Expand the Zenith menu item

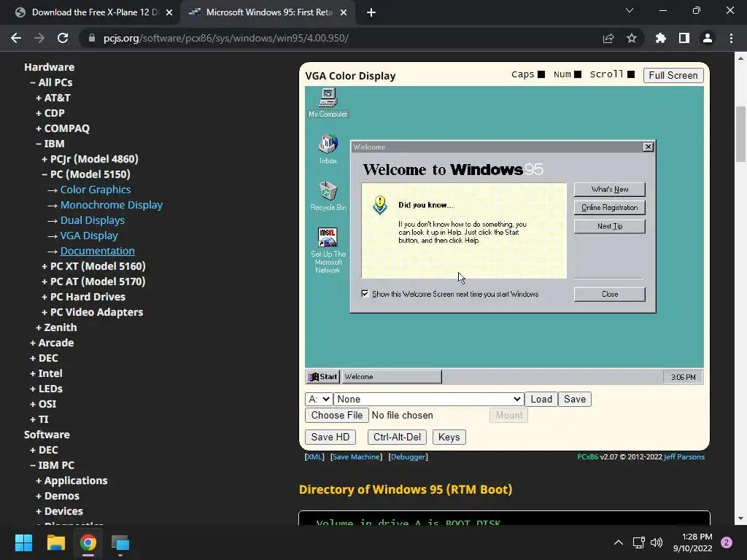point(56,327)
